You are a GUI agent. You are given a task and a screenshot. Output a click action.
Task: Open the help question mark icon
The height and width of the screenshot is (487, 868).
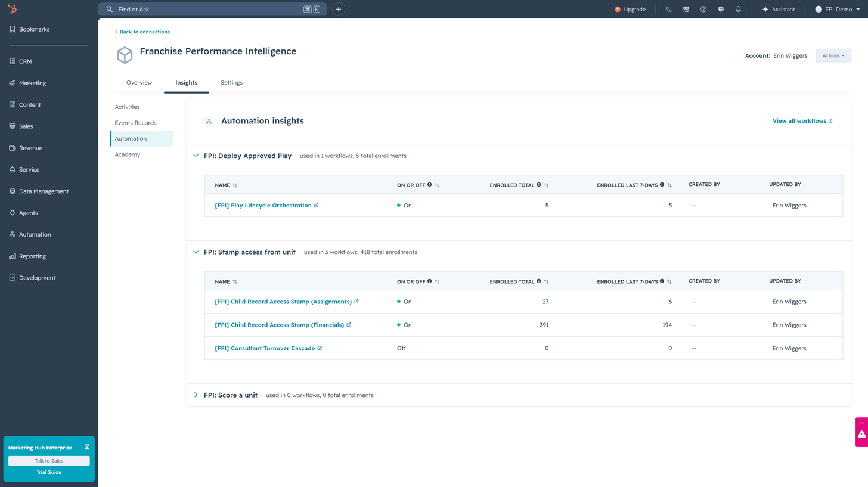tap(703, 10)
